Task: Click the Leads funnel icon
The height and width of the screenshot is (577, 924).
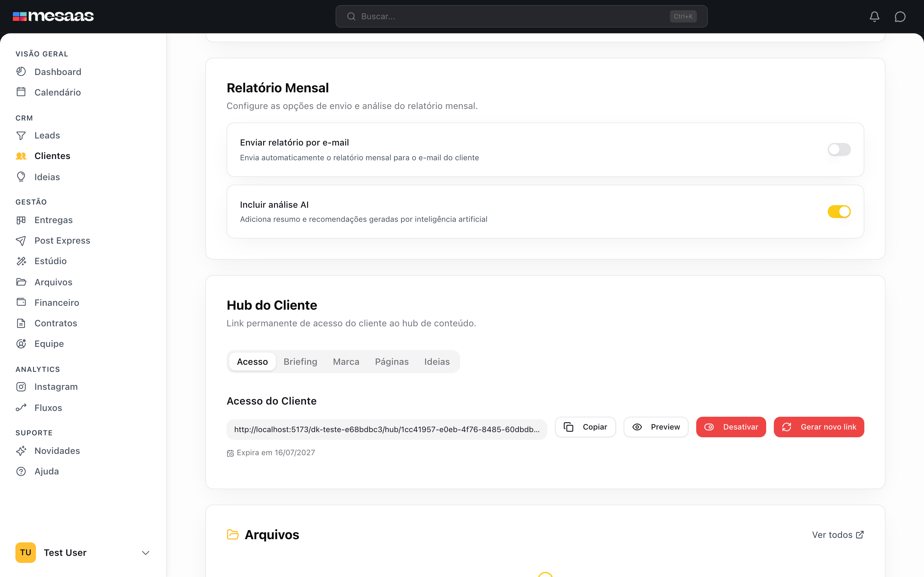Action: pos(21,136)
